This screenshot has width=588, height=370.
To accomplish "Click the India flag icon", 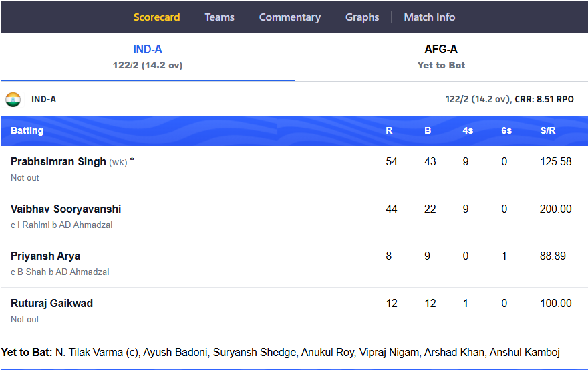I will coord(13,100).
